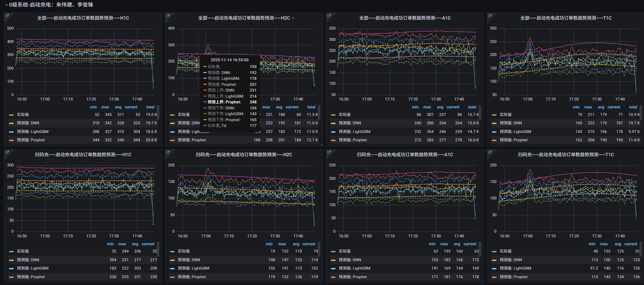Click LightGBM color swatch in 扫码充 H2C legend

(x=172, y=269)
